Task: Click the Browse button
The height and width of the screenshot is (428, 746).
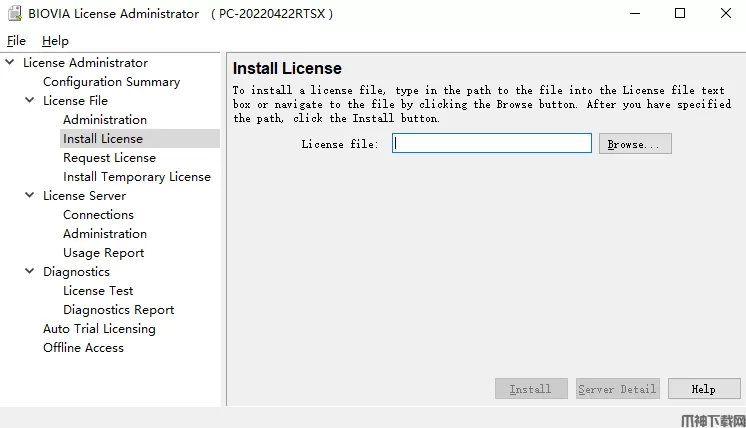Action: [635, 144]
